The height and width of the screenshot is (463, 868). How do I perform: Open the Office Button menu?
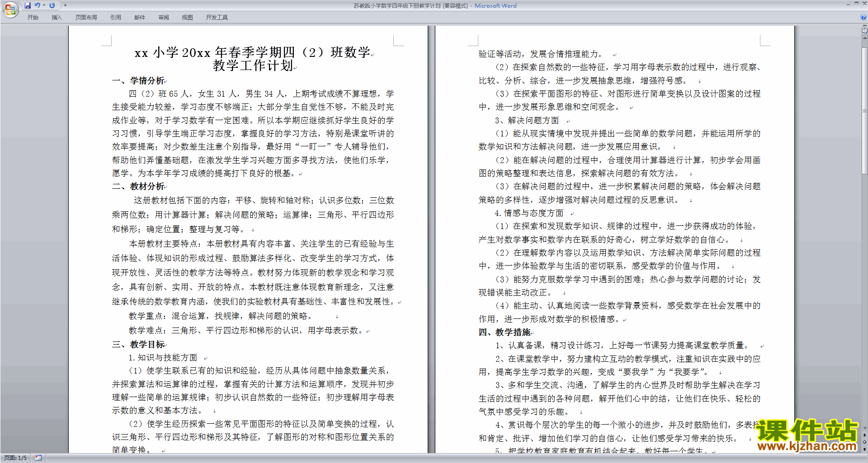[10, 9]
